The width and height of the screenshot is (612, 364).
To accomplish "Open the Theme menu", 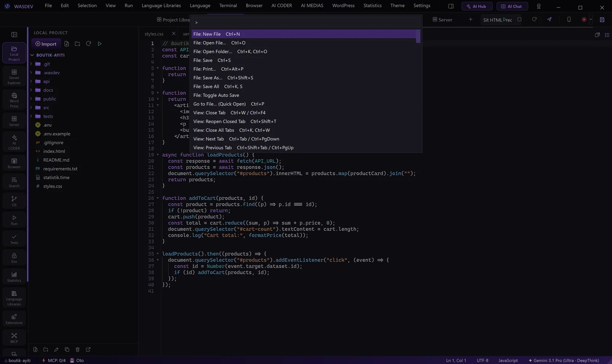I will [397, 5].
